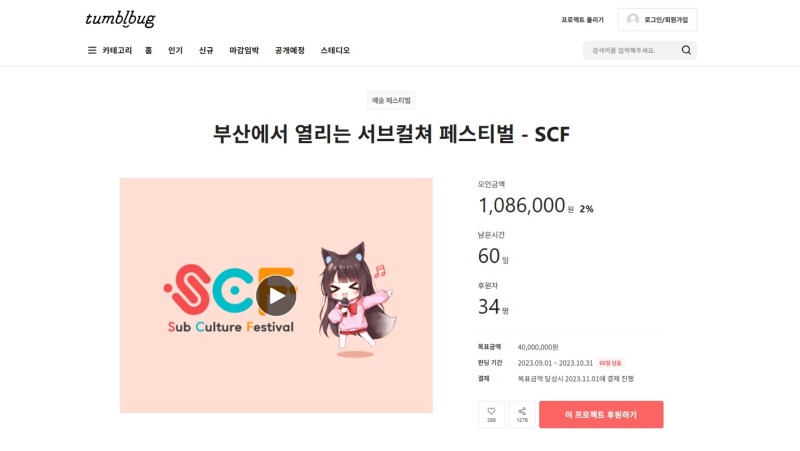Image resolution: width=800 pixels, height=451 pixels.
Task: Open the hamburger category menu icon
Action: [92, 50]
